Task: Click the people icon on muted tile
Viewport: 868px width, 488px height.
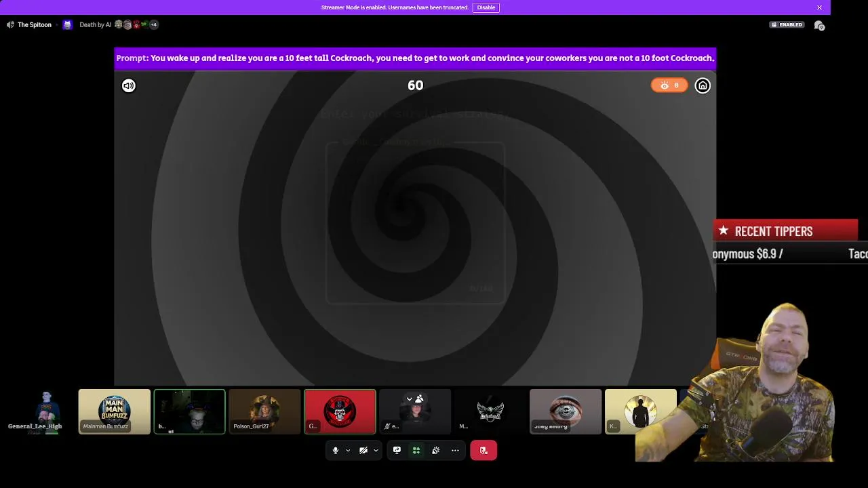Action: [419, 399]
